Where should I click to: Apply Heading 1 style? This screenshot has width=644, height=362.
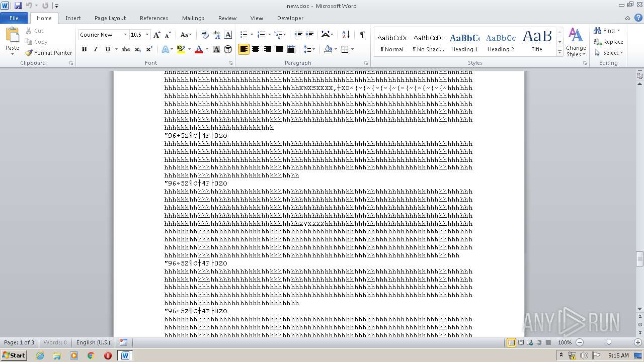(x=464, y=41)
